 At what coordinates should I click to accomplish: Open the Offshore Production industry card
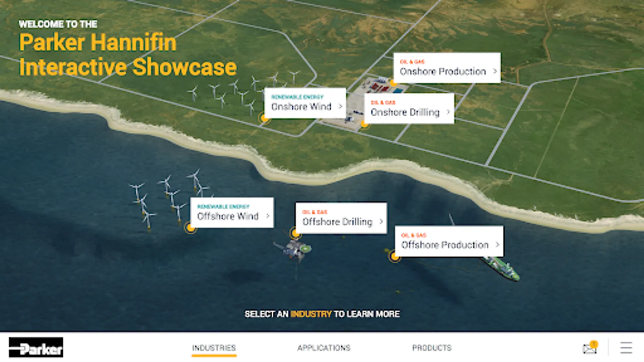click(x=449, y=241)
